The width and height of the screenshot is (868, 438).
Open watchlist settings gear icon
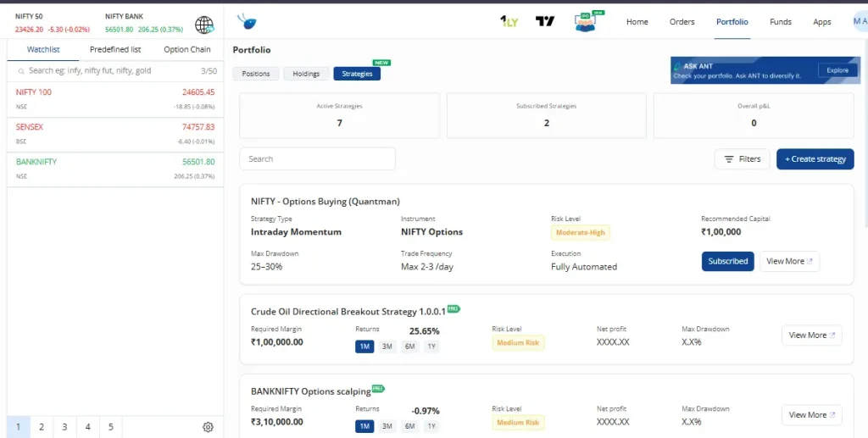209,427
